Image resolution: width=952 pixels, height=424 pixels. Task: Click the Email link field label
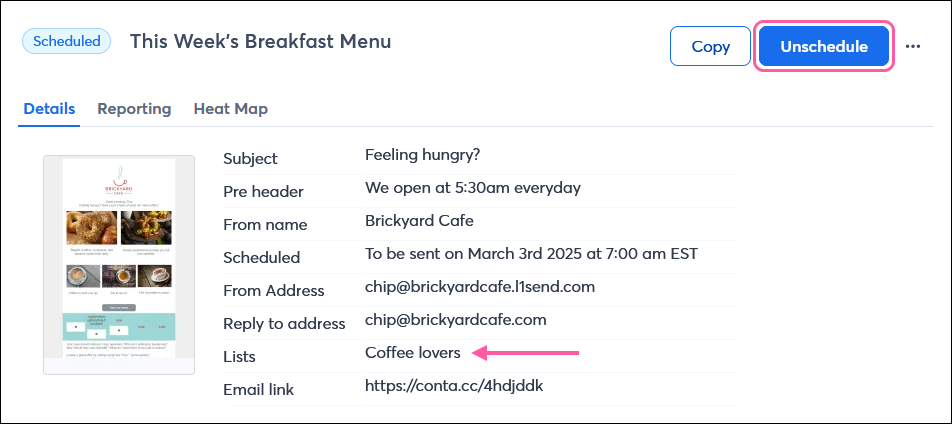[259, 389]
